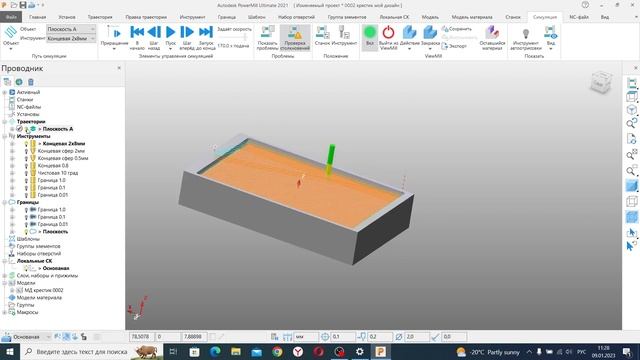The image size is (640, 360).
Task: Collapse the Инструменты tree node
Action: point(4,136)
